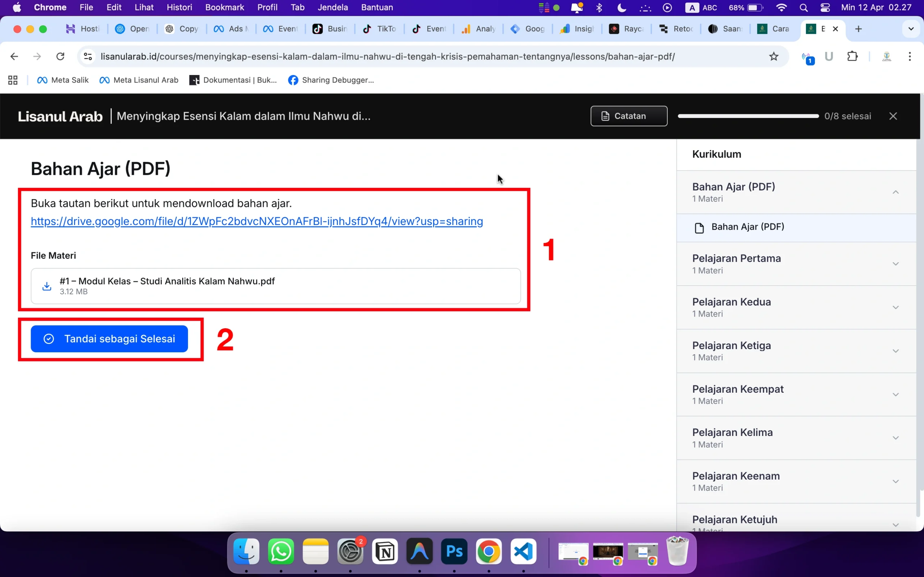
Task: Open site information icon in the address bar
Action: 88,57
